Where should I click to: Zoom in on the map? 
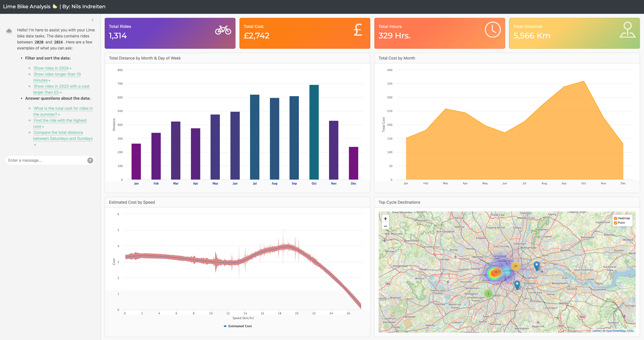click(385, 219)
